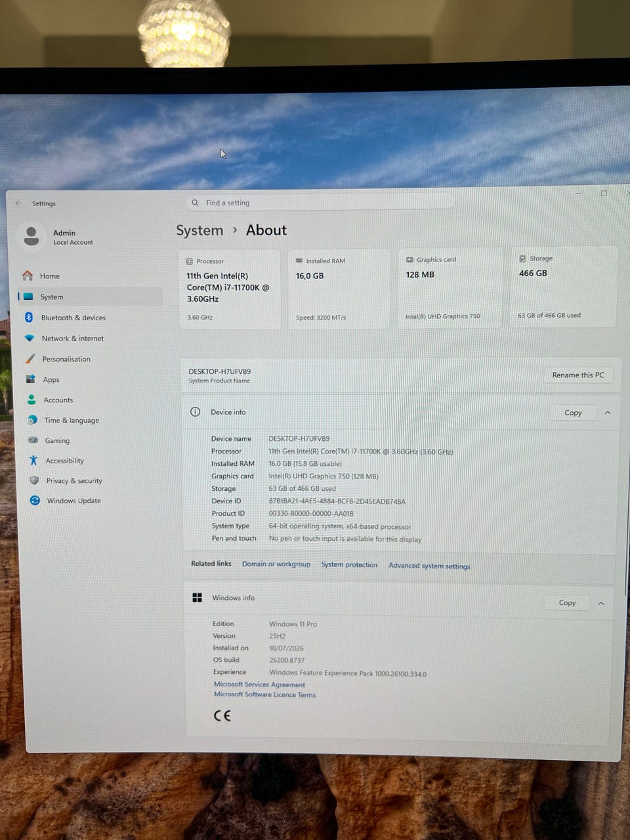Screen dimensions: 630x840
Task: Click the System breadcrumb
Action: coord(199,230)
